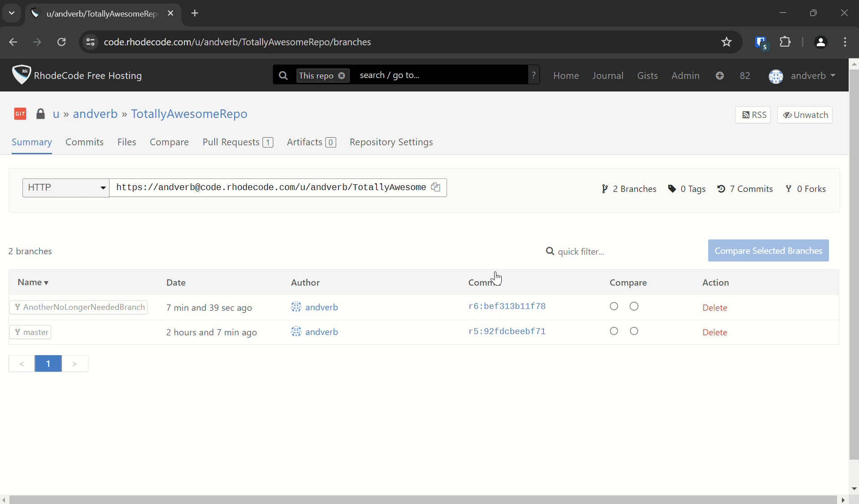Open the tab search dropdown arrow
This screenshot has width=859, height=504.
point(12,13)
